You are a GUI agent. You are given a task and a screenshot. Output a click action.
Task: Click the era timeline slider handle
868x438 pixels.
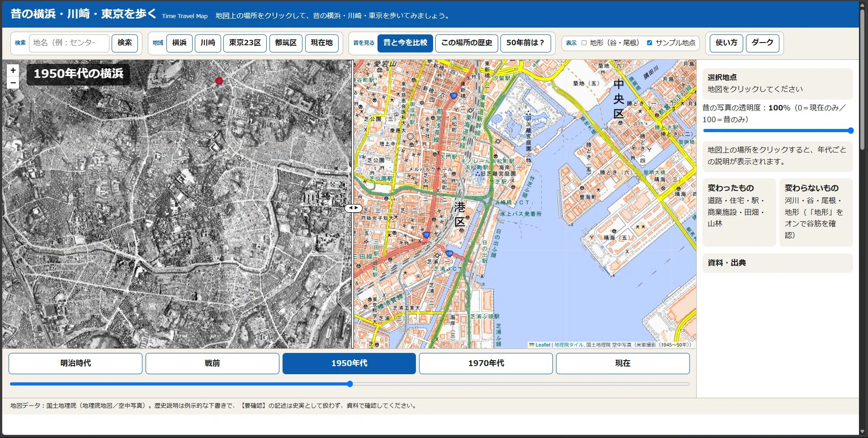(350, 384)
